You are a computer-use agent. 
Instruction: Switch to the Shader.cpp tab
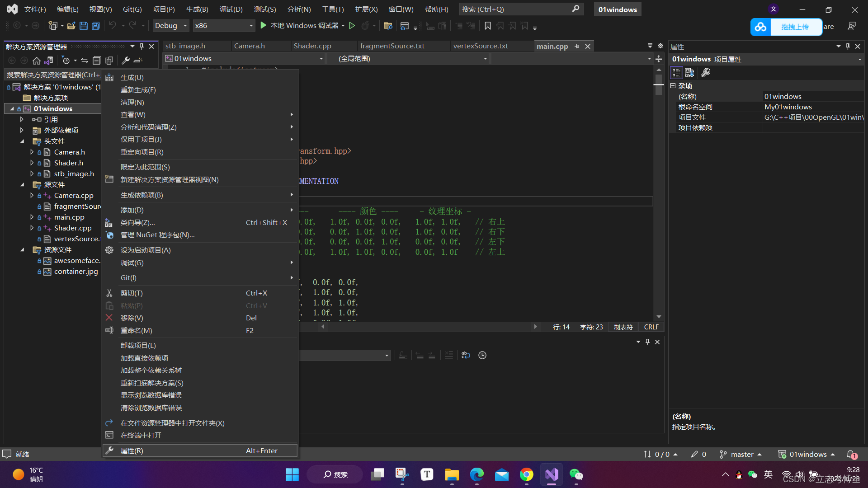312,46
